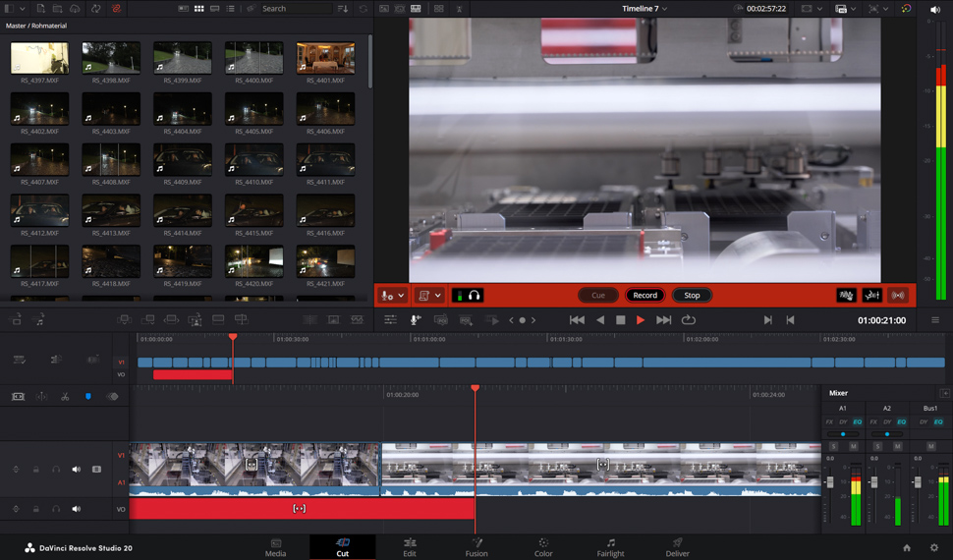Open home icon at bottom right
The width and height of the screenshot is (953, 560).
[907, 548]
